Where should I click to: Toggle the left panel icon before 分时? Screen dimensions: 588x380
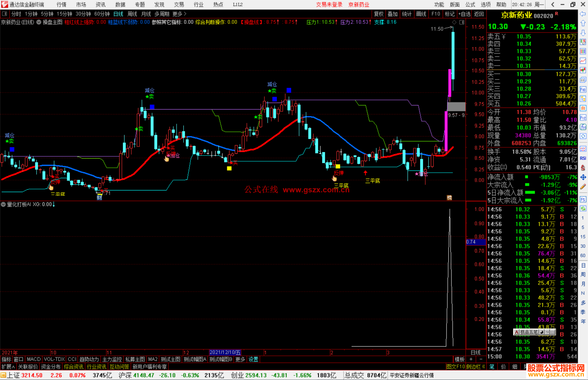(x=5, y=14)
